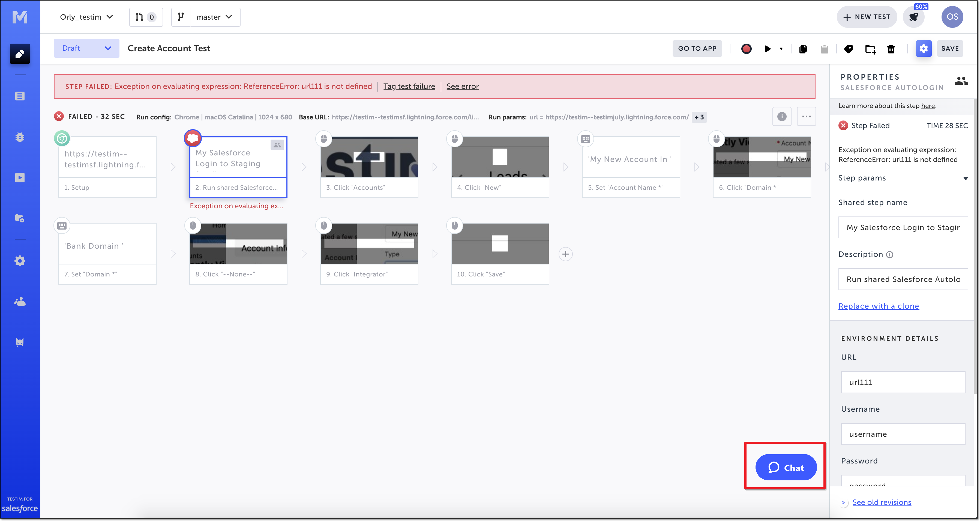Click the GO TO APP button
Viewport: 980px width, 521px height.
pyautogui.click(x=697, y=48)
